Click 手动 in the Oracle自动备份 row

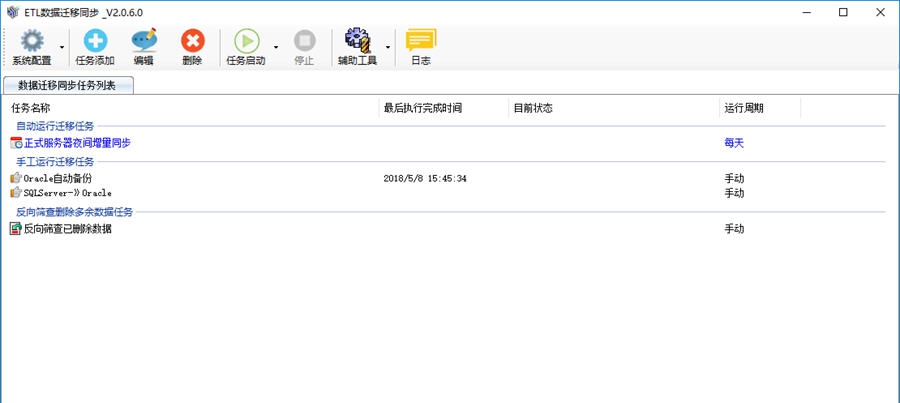click(x=734, y=179)
